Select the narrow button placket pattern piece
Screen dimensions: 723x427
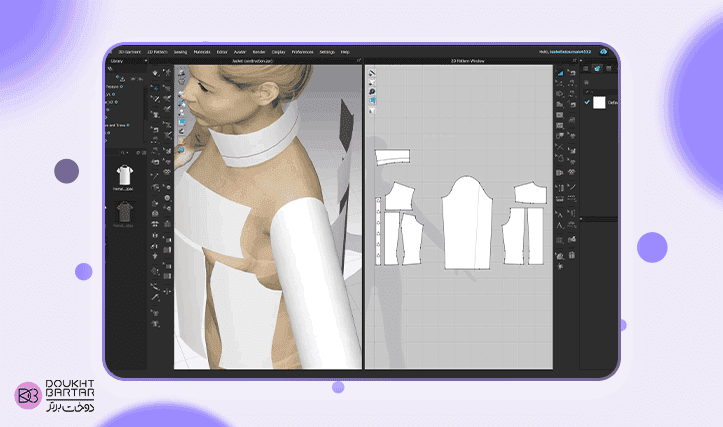(x=378, y=231)
